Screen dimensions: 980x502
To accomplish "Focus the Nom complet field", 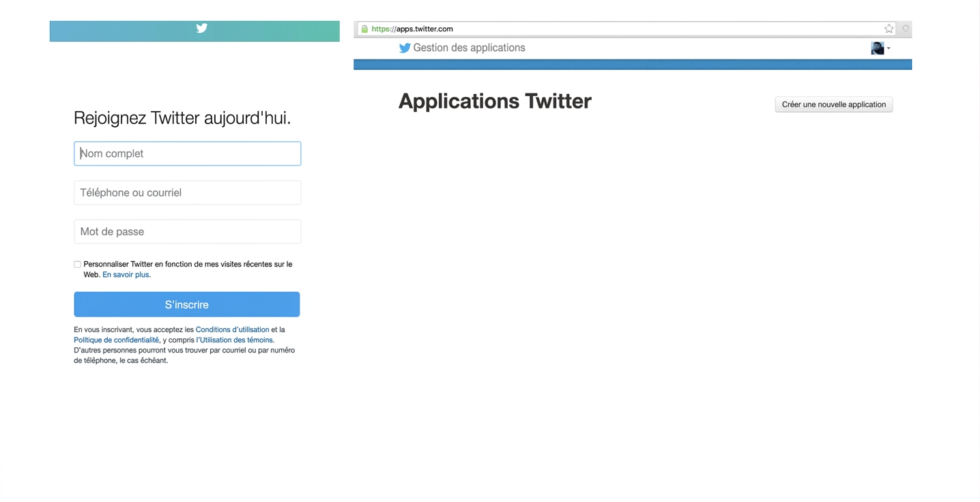I will click(x=188, y=153).
